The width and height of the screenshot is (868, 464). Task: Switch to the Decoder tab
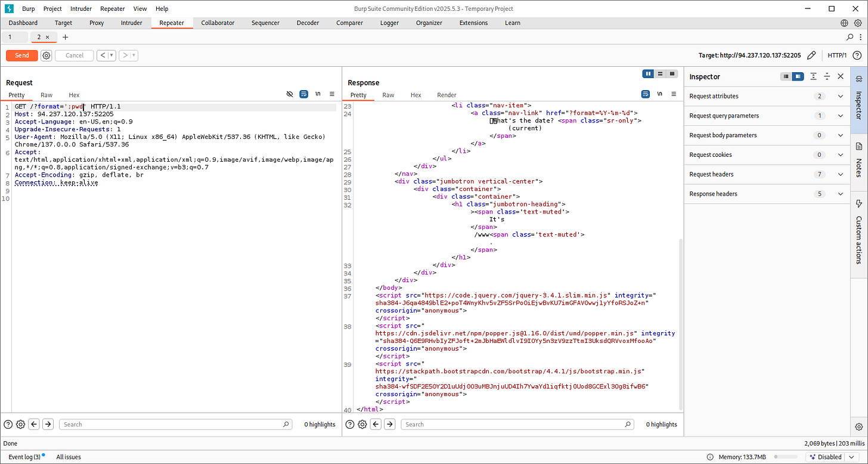pyautogui.click(x=309, y=23)
